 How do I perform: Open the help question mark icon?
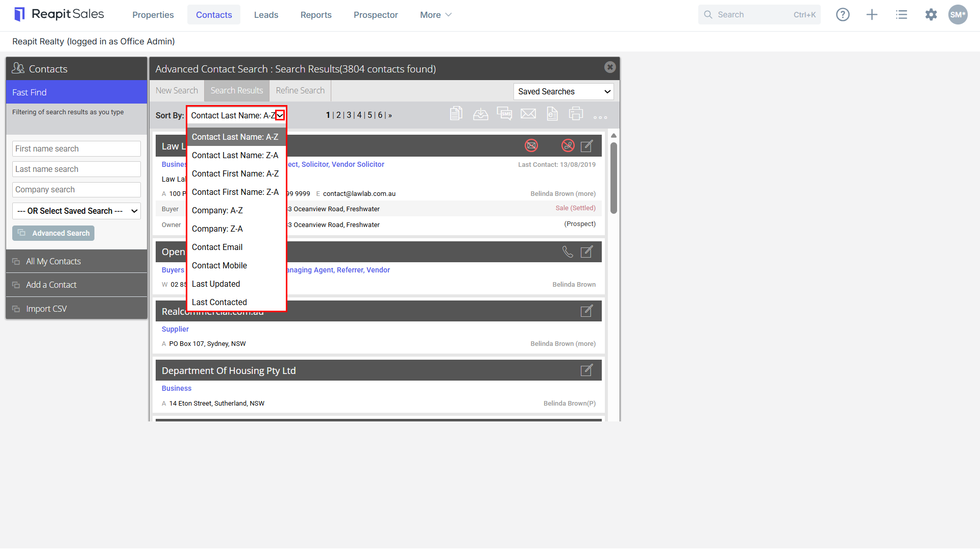[843, 15]
